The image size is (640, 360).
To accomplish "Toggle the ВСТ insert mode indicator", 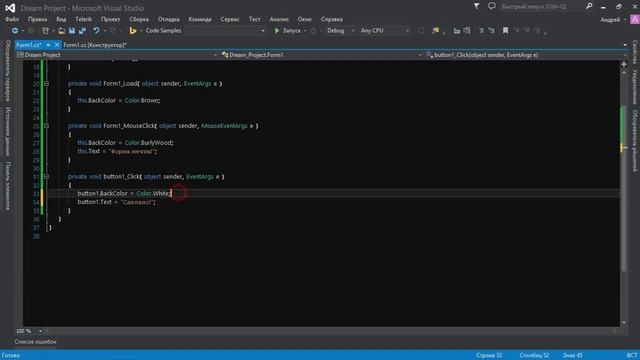I will click(x=632, y=355).
